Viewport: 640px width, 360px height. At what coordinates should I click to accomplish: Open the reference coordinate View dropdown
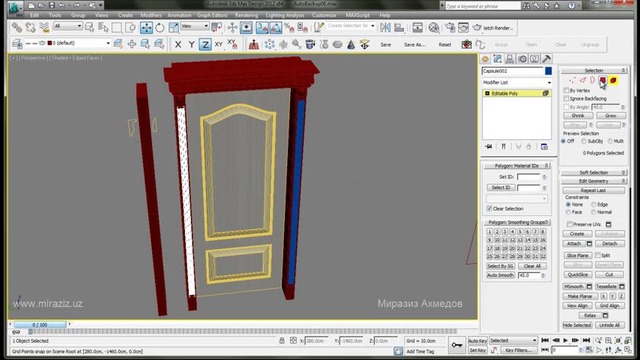195,26
